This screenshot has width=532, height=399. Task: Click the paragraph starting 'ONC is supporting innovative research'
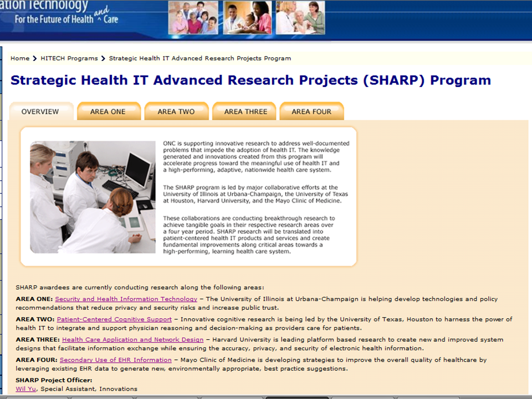coord(256,156)
